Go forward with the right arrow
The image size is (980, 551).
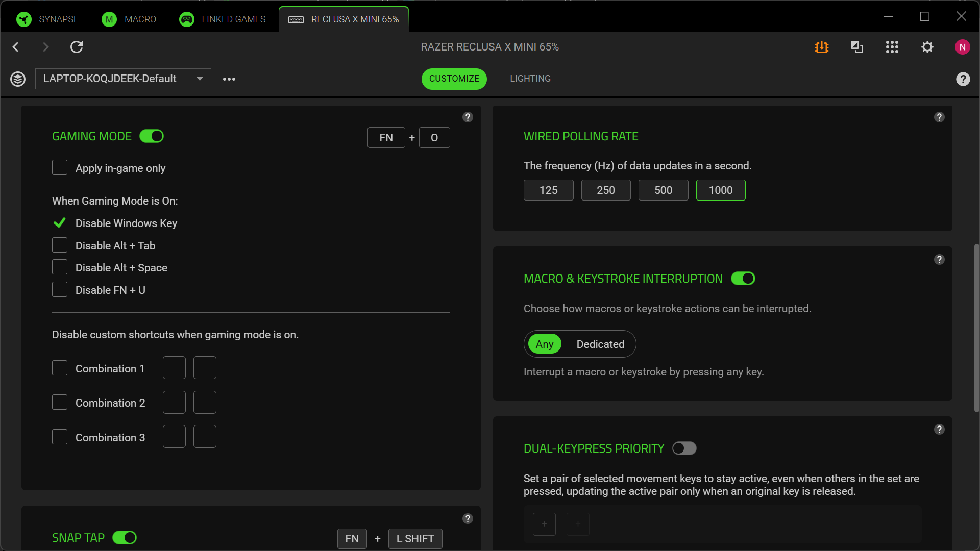[46, 47]
